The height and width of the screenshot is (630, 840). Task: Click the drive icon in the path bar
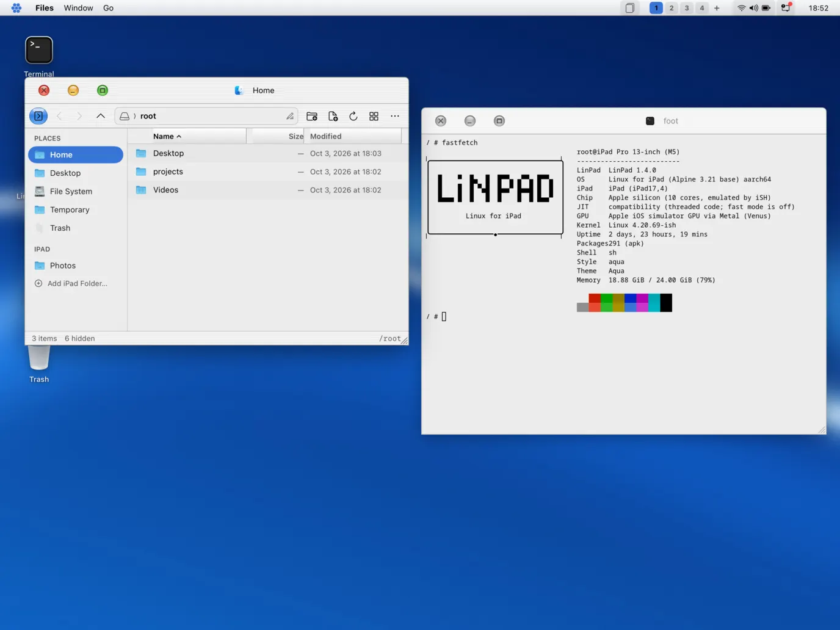coord(125,116)
